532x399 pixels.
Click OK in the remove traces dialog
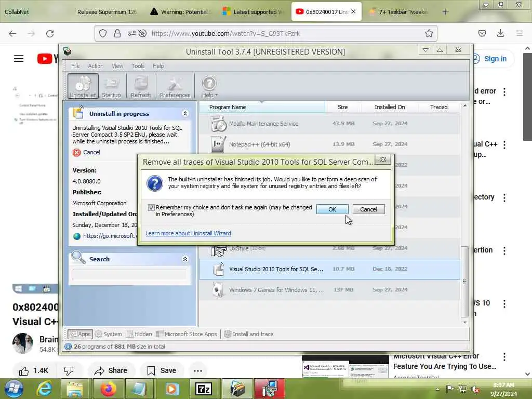pyautogui.click(x=332, y=209)
